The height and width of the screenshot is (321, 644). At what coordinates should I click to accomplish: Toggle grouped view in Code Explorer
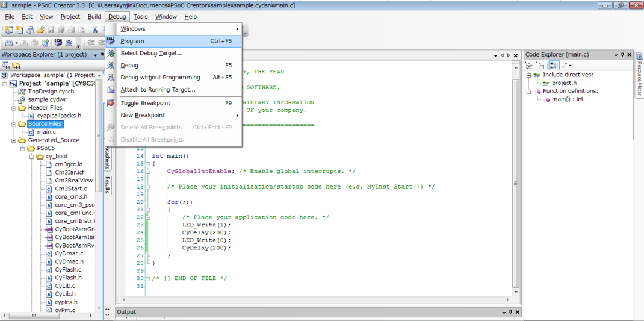click(554, 66)
